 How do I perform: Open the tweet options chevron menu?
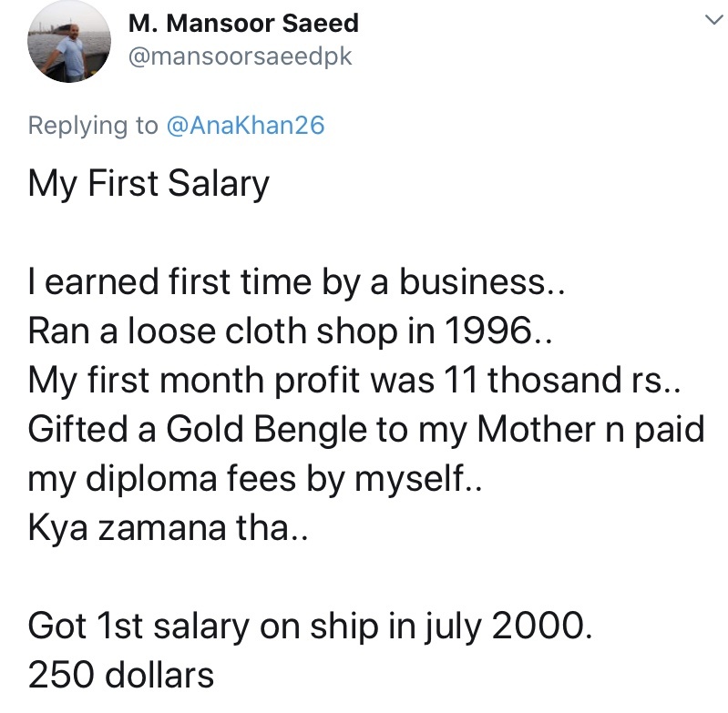point(714,20)
